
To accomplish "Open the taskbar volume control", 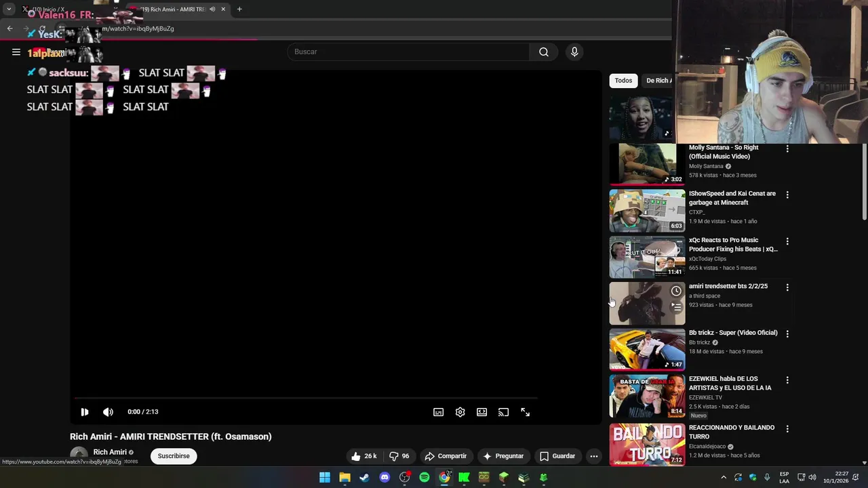I will 812,478.
